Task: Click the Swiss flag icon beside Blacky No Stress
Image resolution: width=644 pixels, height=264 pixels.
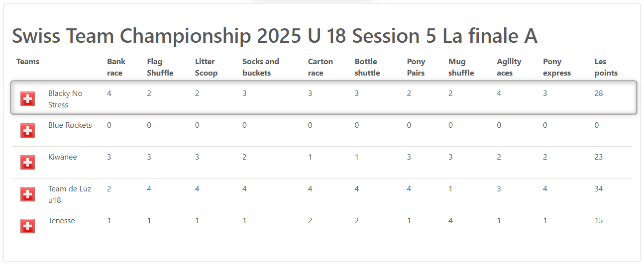Action: click(x=28, y=99)
